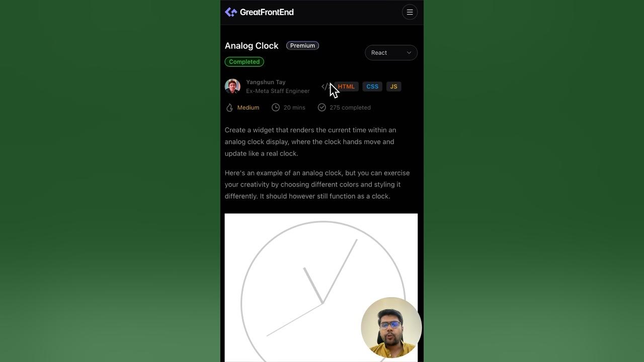The image size is (644, 362).
Task: Click the code brackets languages icon
Action: 326,86
